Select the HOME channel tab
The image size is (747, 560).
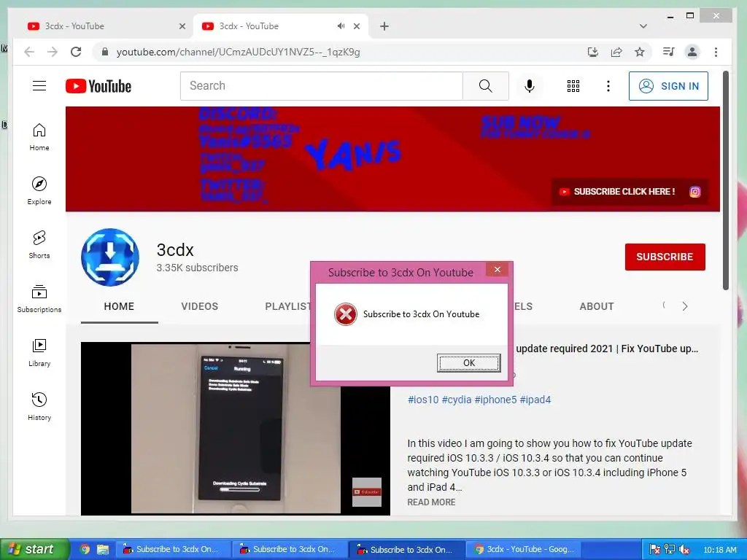coord(119,307)
